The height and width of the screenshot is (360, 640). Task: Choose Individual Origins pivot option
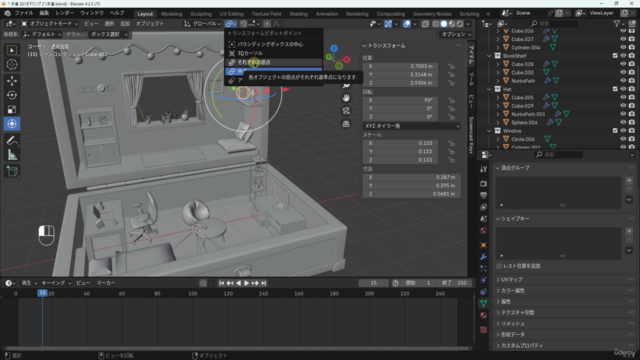273,62
